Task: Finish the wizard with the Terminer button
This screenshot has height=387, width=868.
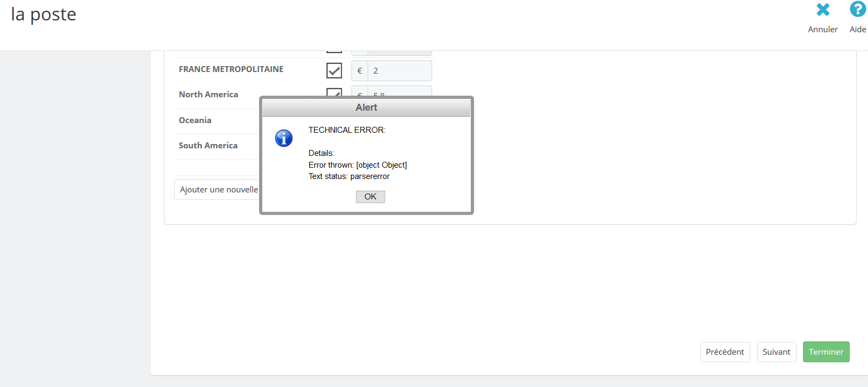Action: click(826, 352)
